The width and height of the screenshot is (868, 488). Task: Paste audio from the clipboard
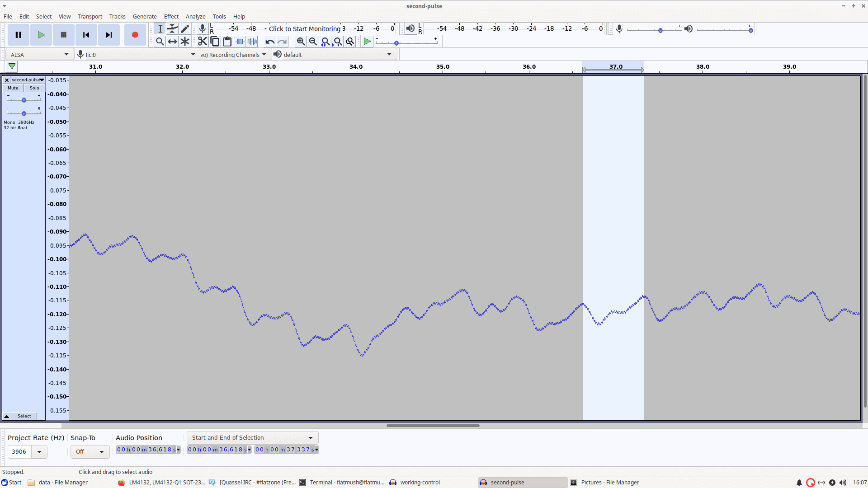pos(227,42)
